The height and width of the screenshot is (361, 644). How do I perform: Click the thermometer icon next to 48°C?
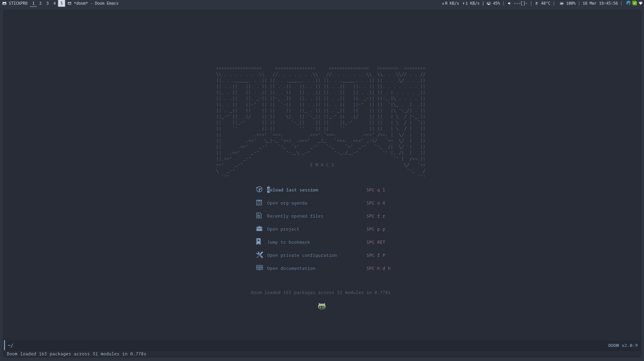[537, 3]
